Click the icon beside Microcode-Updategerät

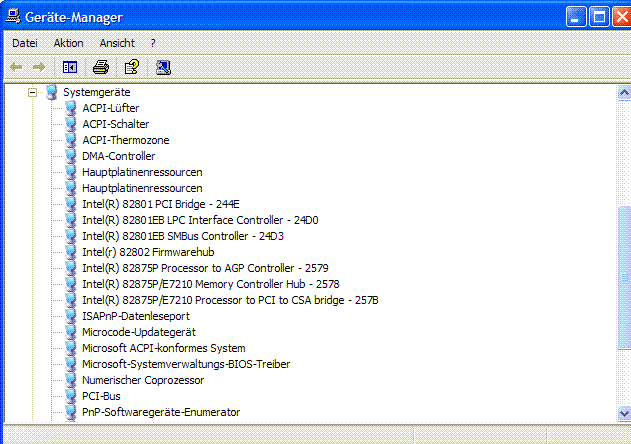[71, 332]
